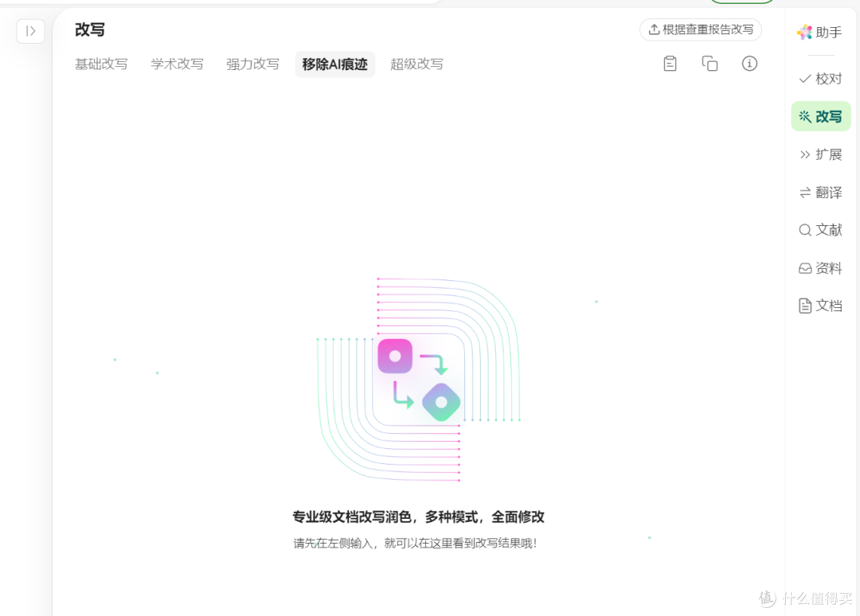This screenshot has height=616, width=860.
Task: Switch to the 学术改写 tab
Action: (x=177, y=64)
